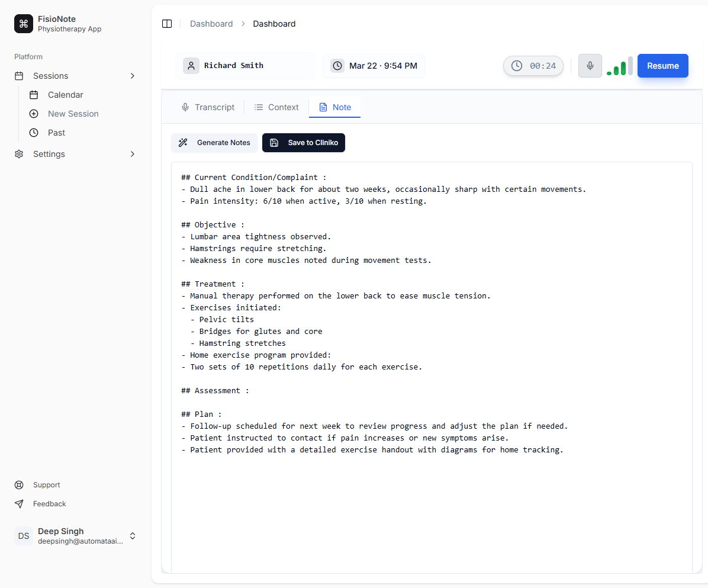708x588 pixels.
Task: Click the Save to Cliniko button
Action: click(x=304, y=143)
